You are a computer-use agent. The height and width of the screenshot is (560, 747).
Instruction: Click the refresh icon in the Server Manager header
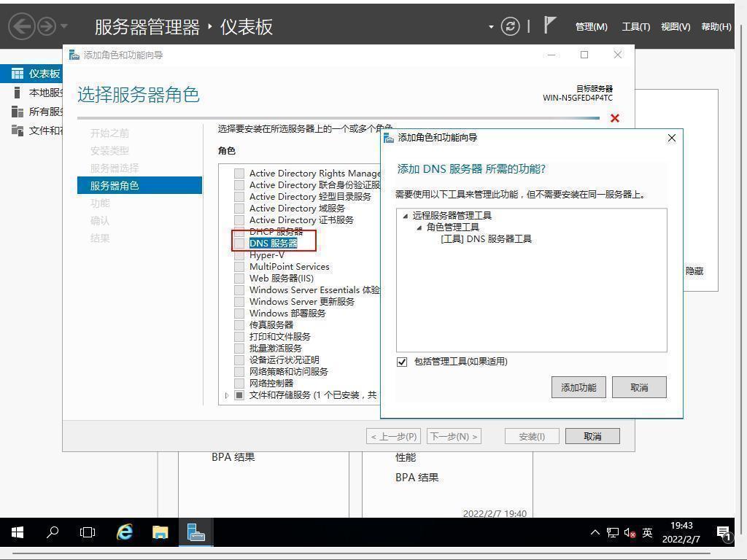coord(510,26)
